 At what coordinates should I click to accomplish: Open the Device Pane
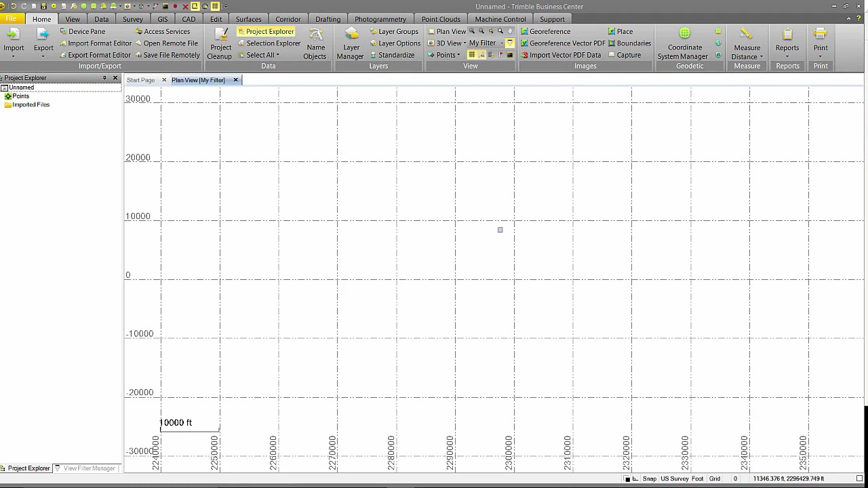click(x=82, y=32)
